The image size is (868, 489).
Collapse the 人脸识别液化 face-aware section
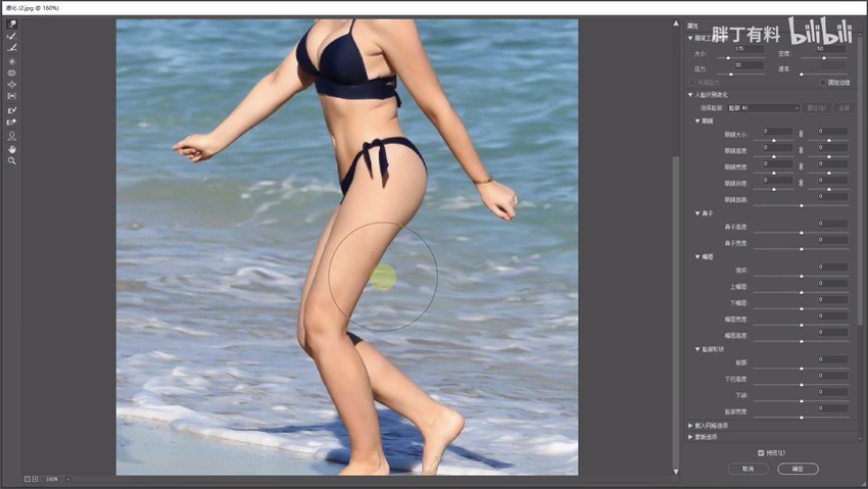690,95
